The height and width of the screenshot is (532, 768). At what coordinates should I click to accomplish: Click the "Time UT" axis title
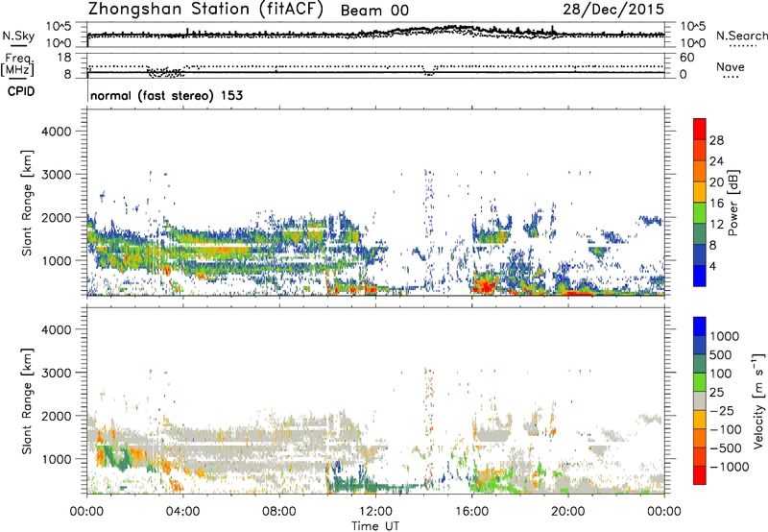(x=375, y=526)
